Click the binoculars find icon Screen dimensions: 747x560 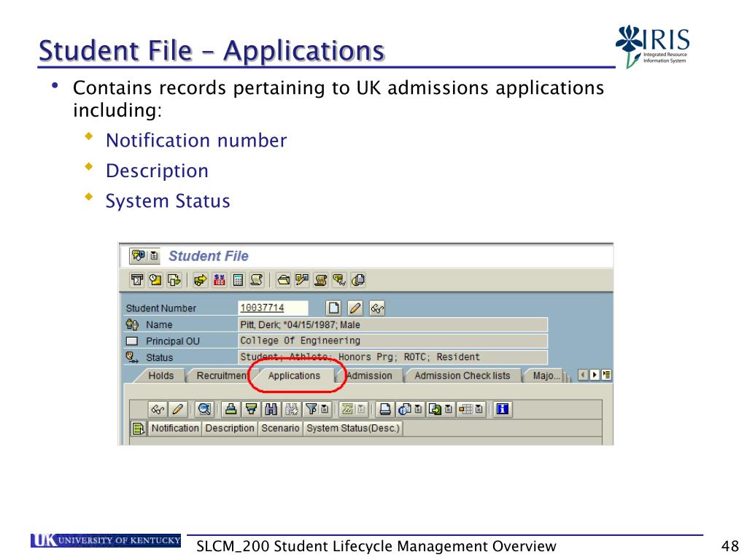271,409
